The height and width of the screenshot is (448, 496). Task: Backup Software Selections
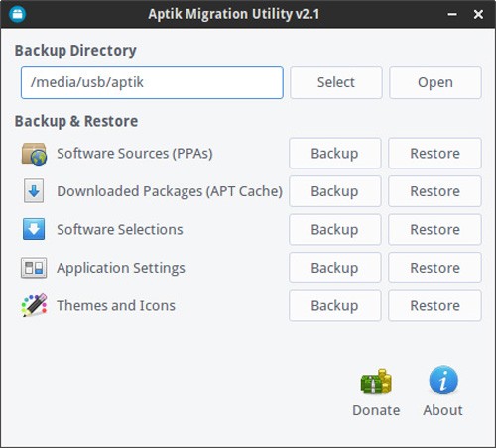tap(335, 230)
